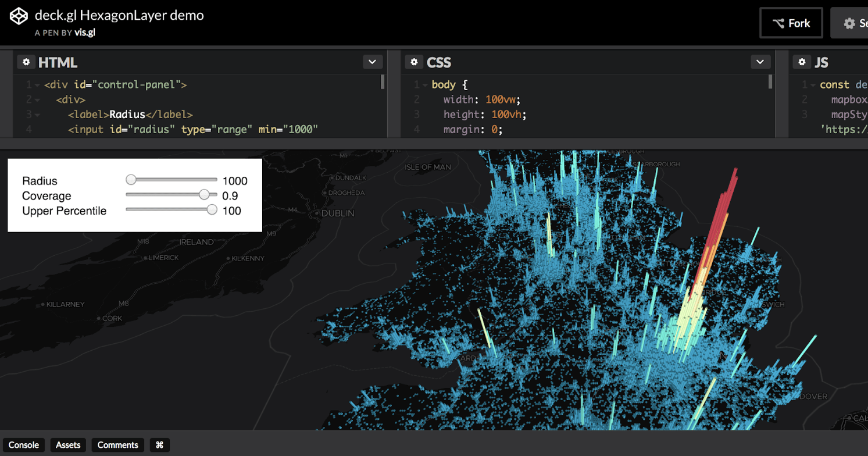Open the pen Settings gear at top right
Screen dimensions: 868x456
click(850, 23)
